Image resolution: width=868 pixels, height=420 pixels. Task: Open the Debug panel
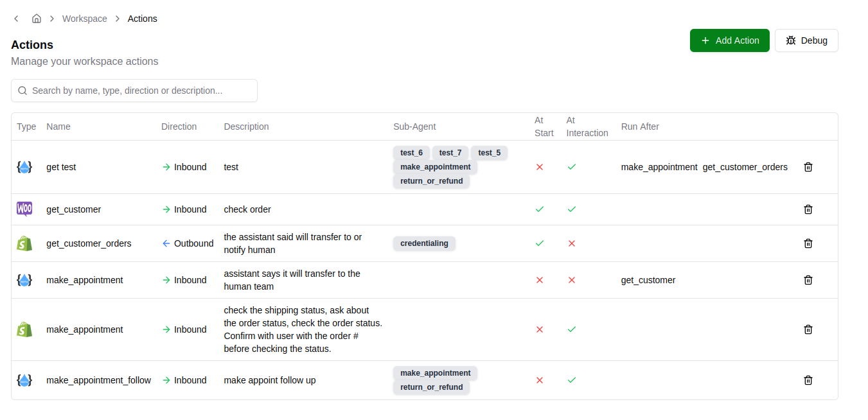click(x=806, y=40)
